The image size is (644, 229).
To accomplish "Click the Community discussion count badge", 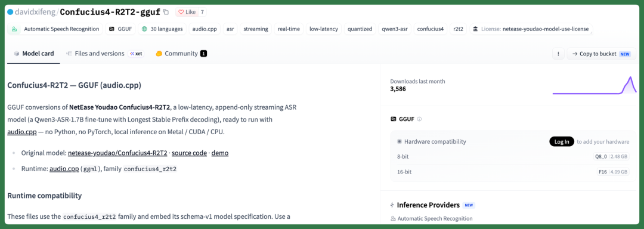I will coord(203,53).
